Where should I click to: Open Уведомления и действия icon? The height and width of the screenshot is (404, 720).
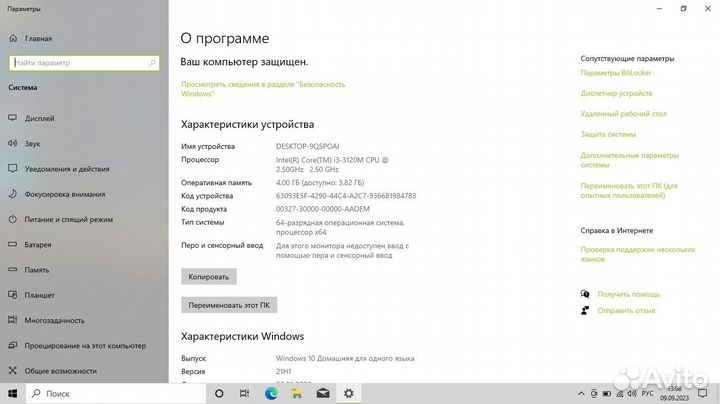(13, 168)
